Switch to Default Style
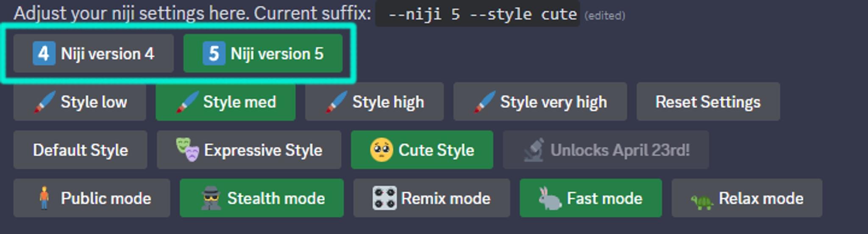The height and width of the screenshot is (234, 868). click(80, 150)
